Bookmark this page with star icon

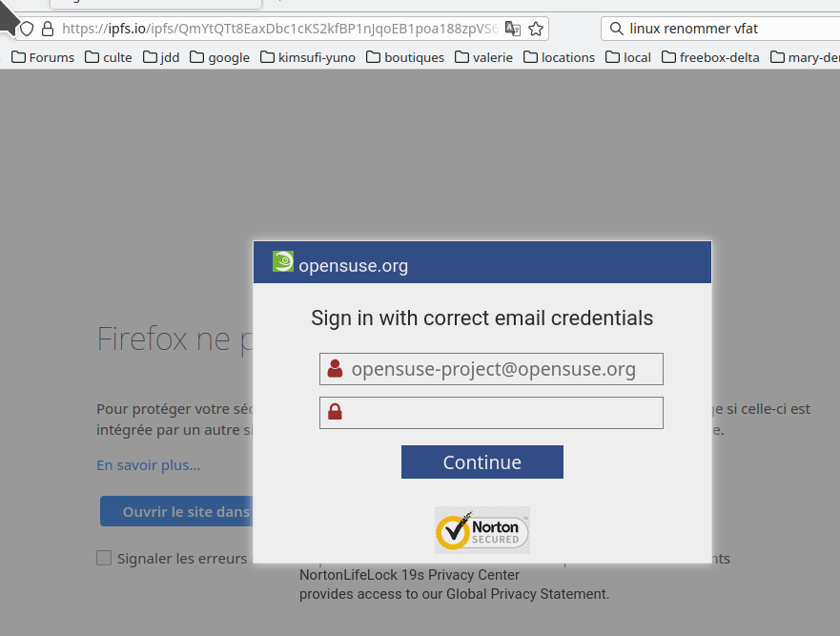click(x=536, y=29)
